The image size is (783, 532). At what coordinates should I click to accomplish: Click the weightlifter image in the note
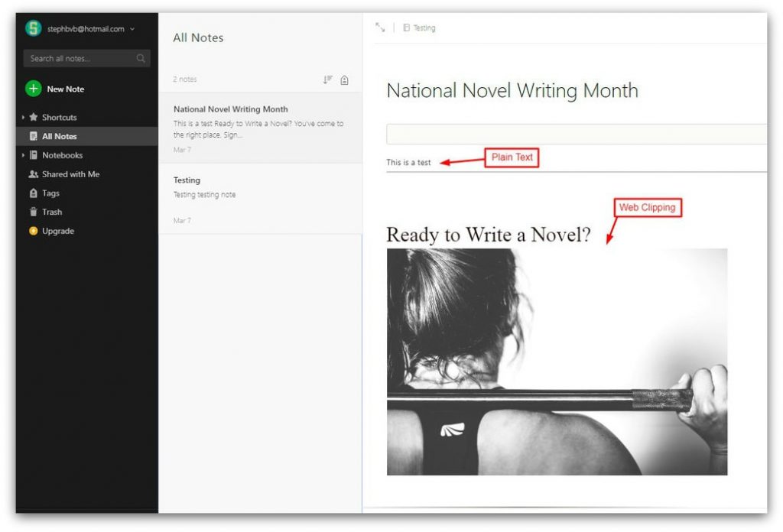[x=557, y=362]
